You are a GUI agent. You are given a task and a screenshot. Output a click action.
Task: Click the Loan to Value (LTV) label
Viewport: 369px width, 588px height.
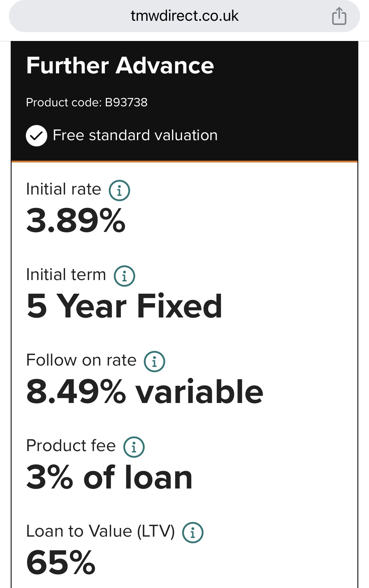pyautogui.click(x=100, y=531)
